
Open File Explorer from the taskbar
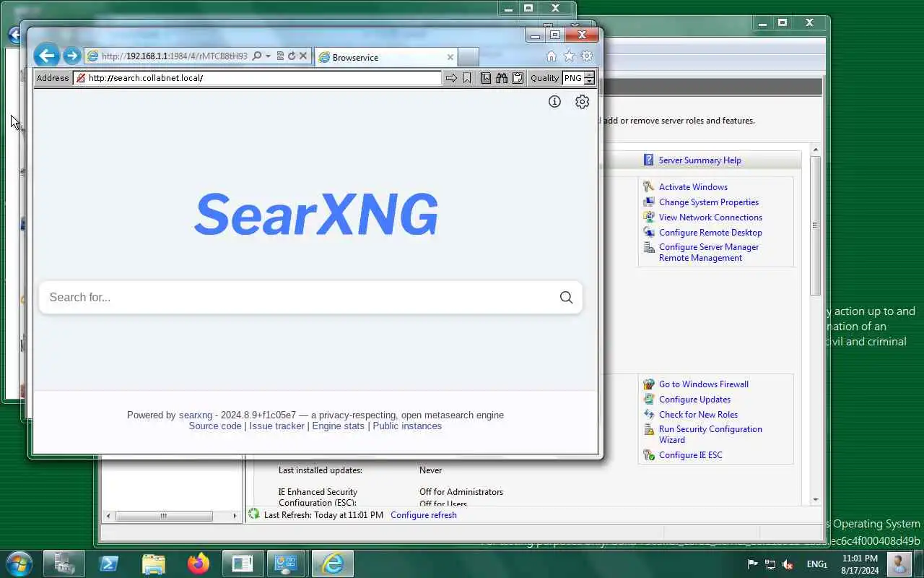[x=154, y=564]
